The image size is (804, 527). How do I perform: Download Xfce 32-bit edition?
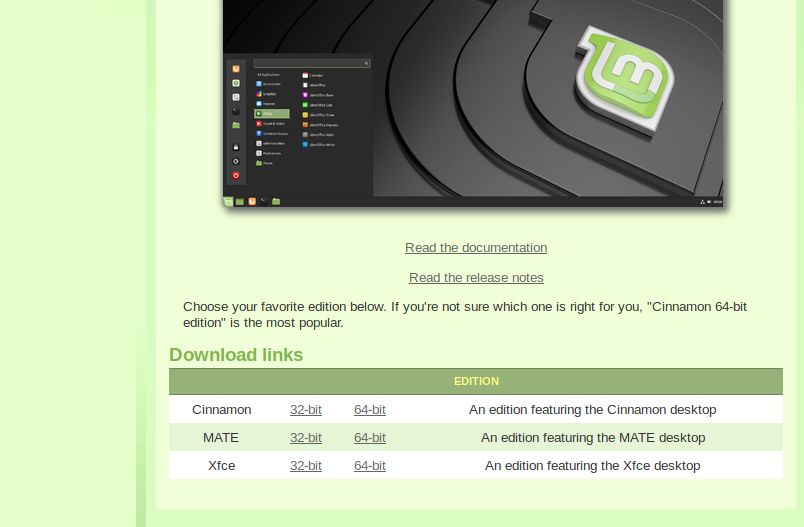click(306, 465)
